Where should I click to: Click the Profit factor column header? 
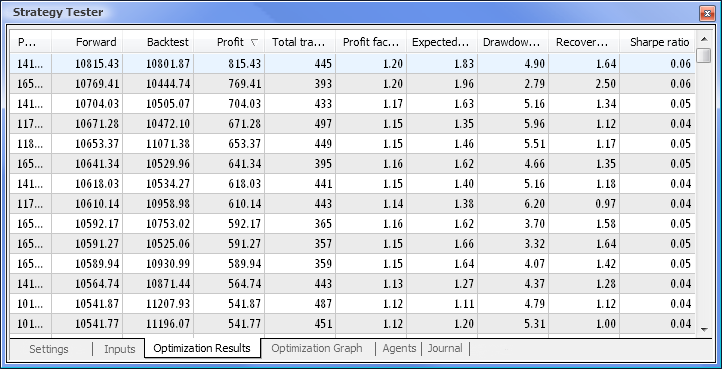(x=371, y=42)
